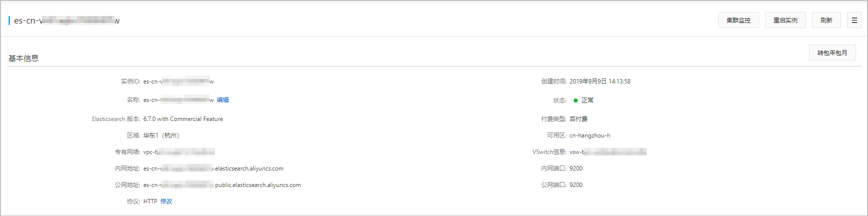Click the 公网地址 public.elasticsearch.aliyuncs.com address

[x=222, y=185]
